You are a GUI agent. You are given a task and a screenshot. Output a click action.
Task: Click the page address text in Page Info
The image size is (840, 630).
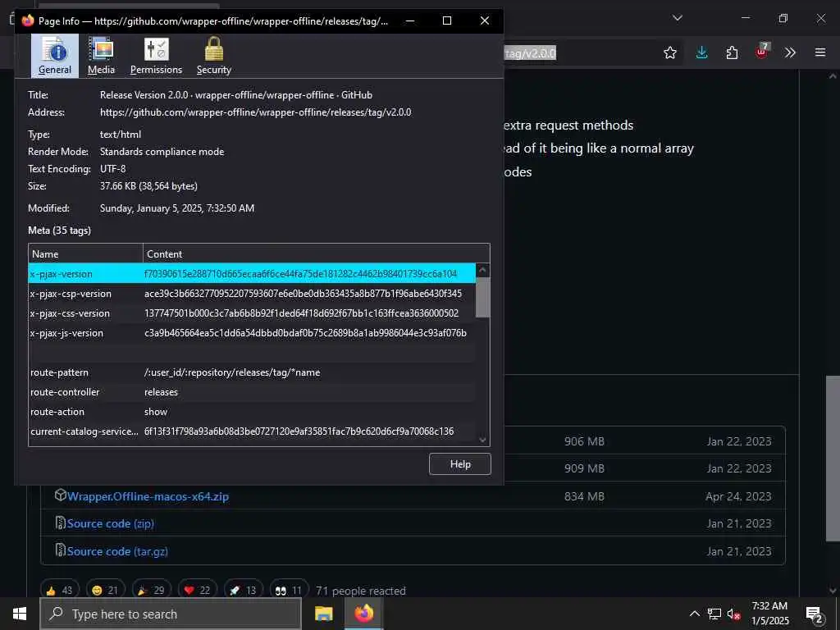pyautogui.click(x=256, y=112)
